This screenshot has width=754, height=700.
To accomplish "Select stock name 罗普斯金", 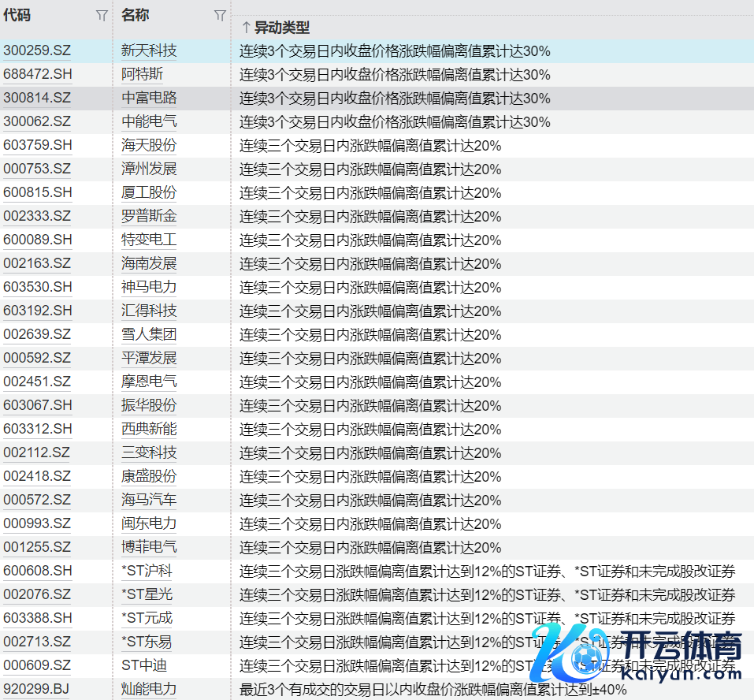I will point(149,216).
